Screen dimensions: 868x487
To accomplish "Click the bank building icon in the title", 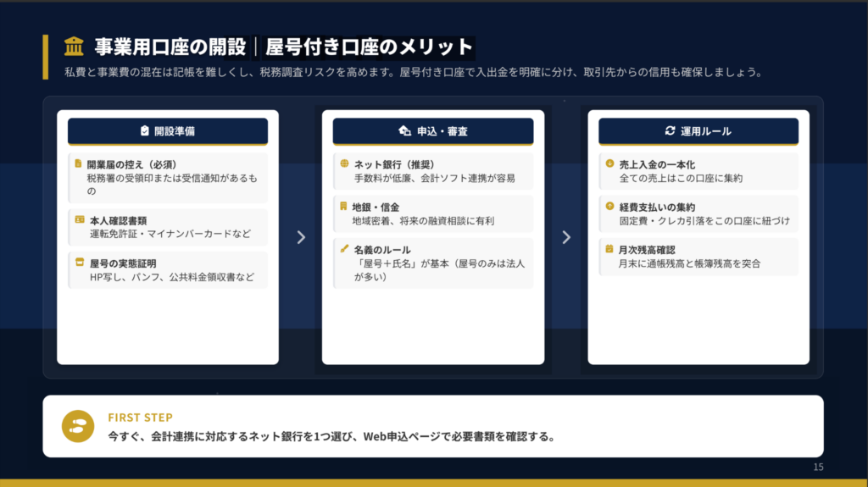I will pyautogui.click(x=74, y=46).
